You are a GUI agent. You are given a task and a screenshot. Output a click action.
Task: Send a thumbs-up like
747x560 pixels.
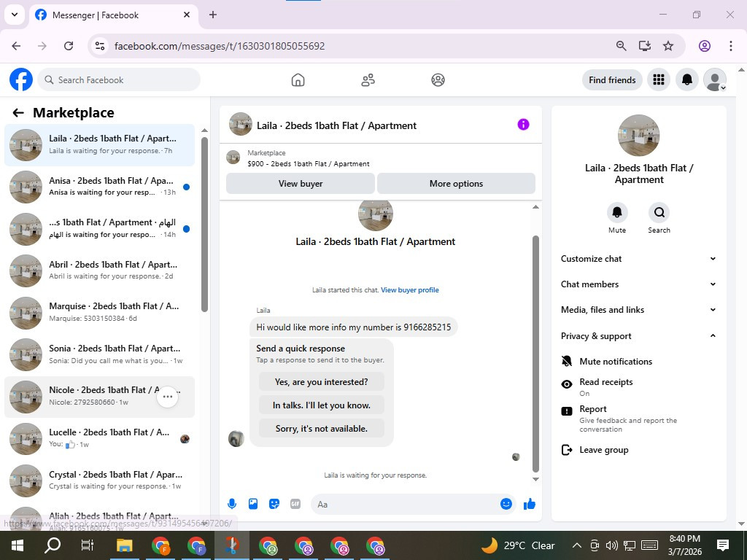point(530,505)
